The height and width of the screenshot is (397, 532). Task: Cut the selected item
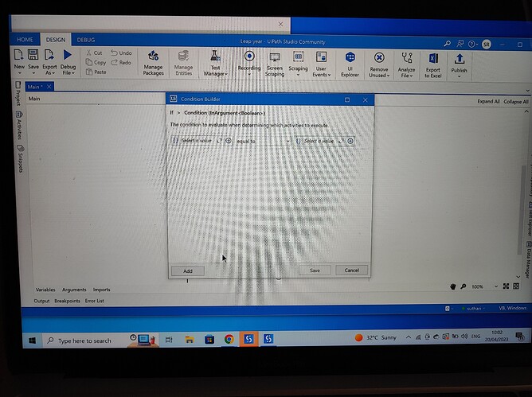tap(94, 53)
